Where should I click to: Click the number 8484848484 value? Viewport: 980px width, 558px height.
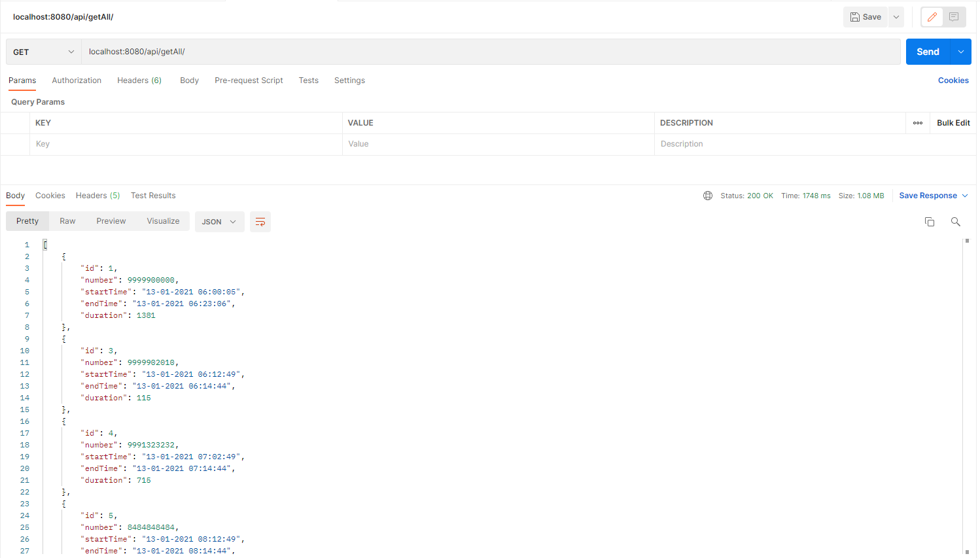coord(151,527)
